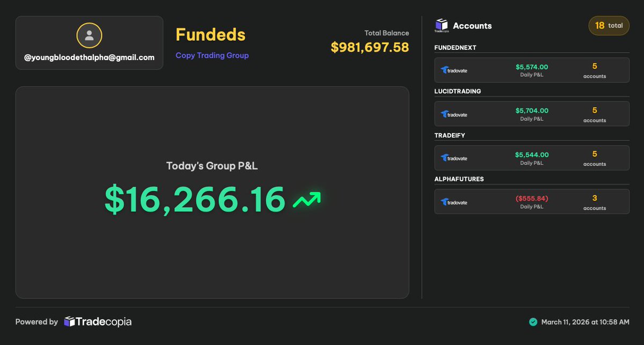Click the green verified checkmark by the date
This screenshot has width=644, height=345.
point(533,322)
